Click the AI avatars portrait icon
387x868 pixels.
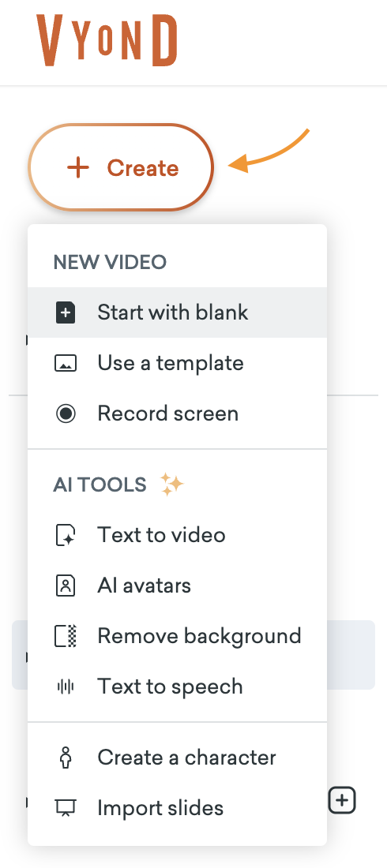[x=66, y=586]
